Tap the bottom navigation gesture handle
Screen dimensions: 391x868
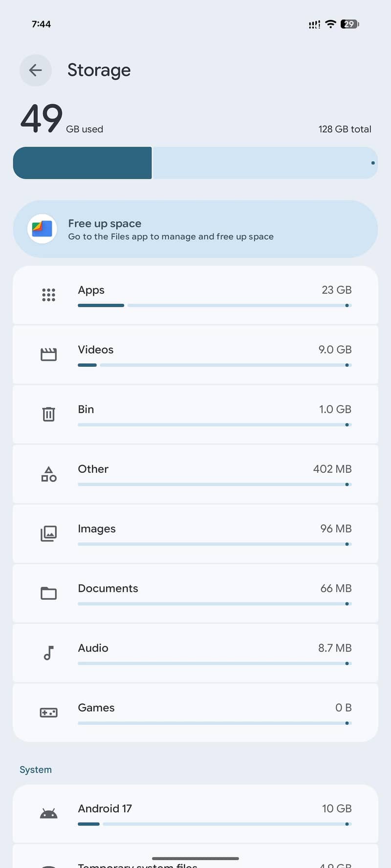click(195, 858)
